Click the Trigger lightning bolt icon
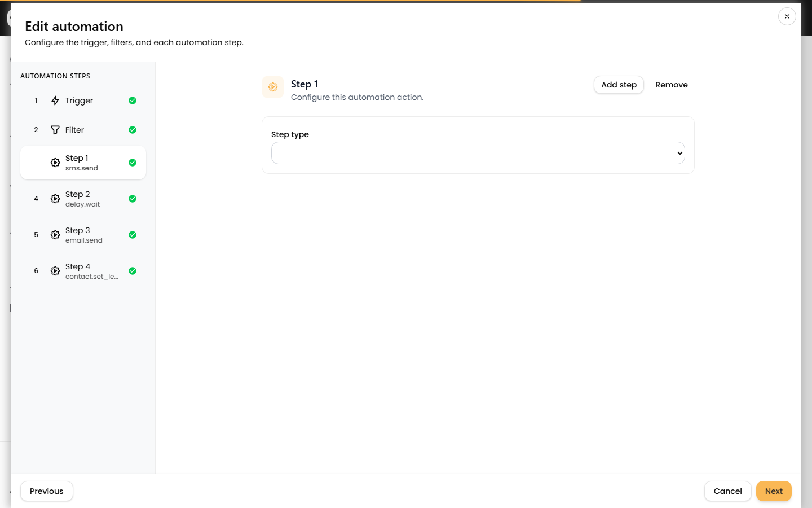Image resolution: width=812 pixels, height=508 pixels. click(55, 100)
